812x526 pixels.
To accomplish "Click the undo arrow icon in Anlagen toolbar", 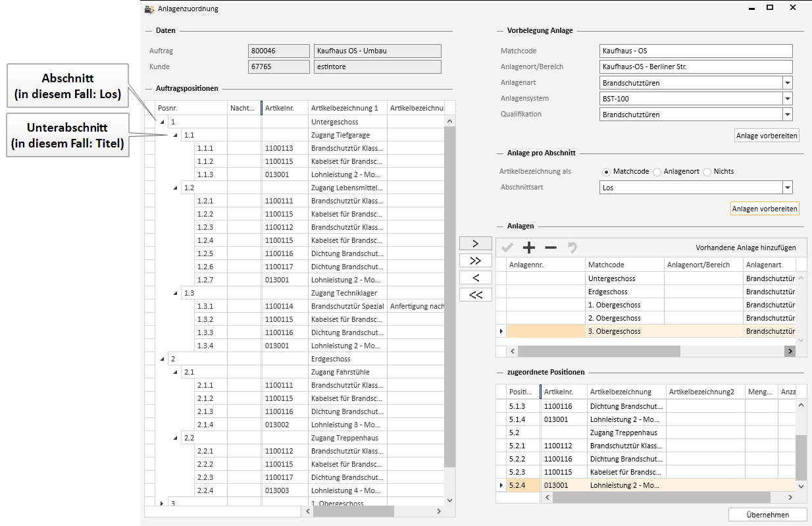I will 572,248.
